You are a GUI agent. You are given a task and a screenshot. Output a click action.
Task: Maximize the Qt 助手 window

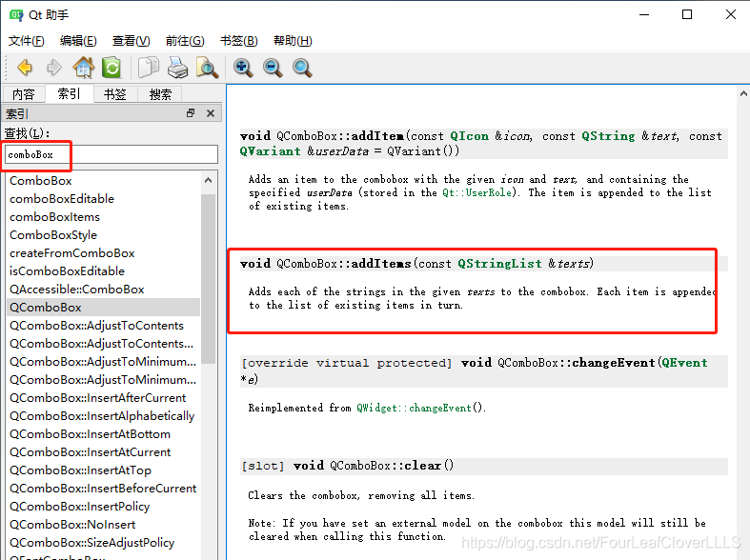point(687,15)
